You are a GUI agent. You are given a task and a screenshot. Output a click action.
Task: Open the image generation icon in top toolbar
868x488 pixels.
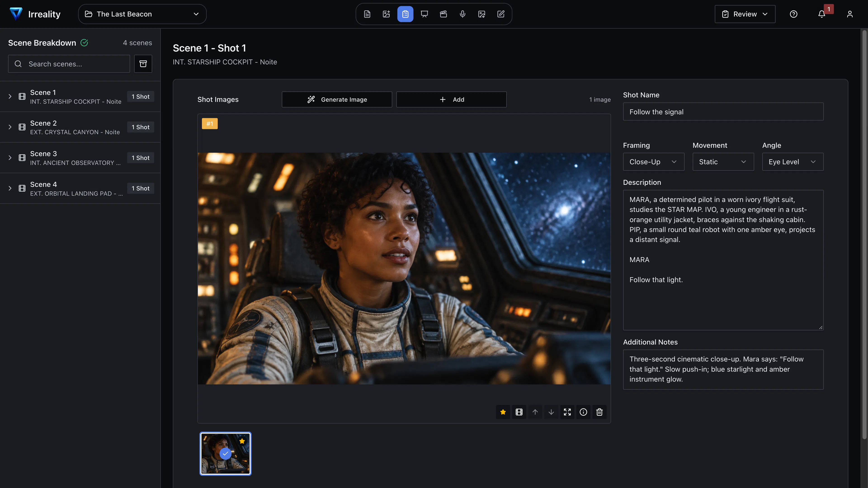point(386,14)
